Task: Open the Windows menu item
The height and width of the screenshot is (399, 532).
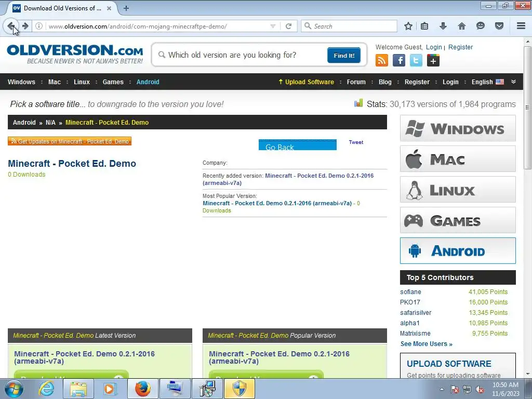Action: (21, 82)
